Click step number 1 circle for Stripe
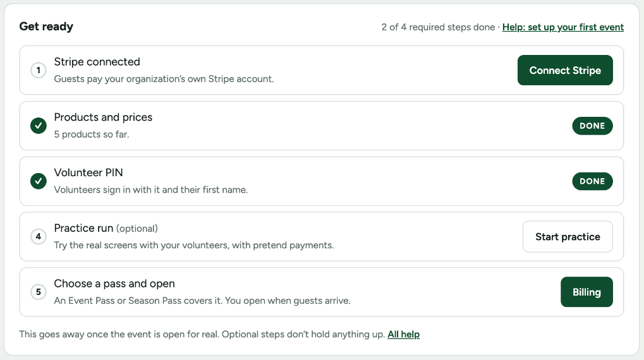 click(x=38, y=70)
